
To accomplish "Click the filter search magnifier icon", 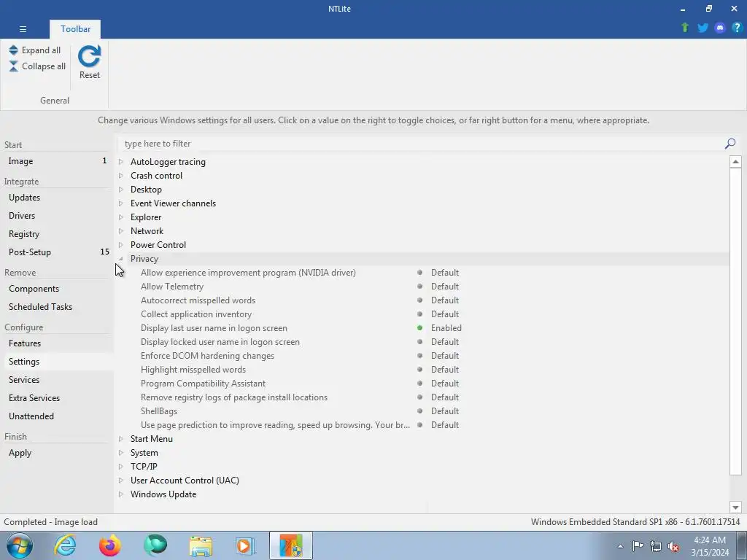I will click(x=729, y=144).
